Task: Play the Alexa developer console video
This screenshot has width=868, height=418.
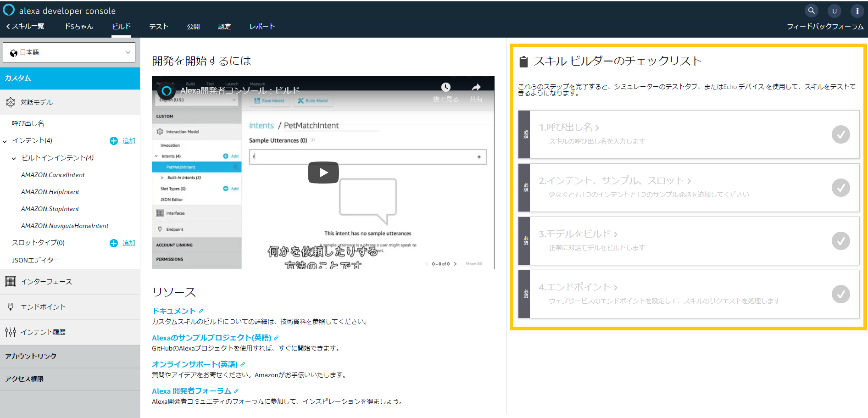Action: [323, 173]
